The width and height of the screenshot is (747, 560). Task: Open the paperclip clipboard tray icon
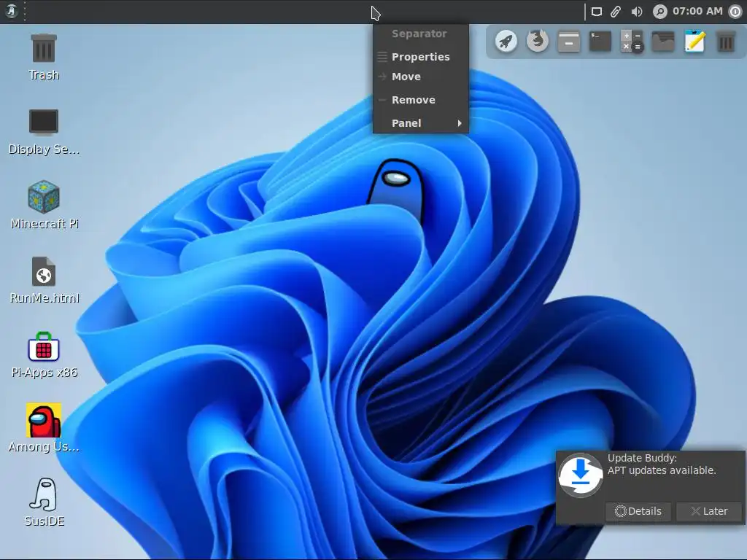pyautogui.click(x=616, y=12)
